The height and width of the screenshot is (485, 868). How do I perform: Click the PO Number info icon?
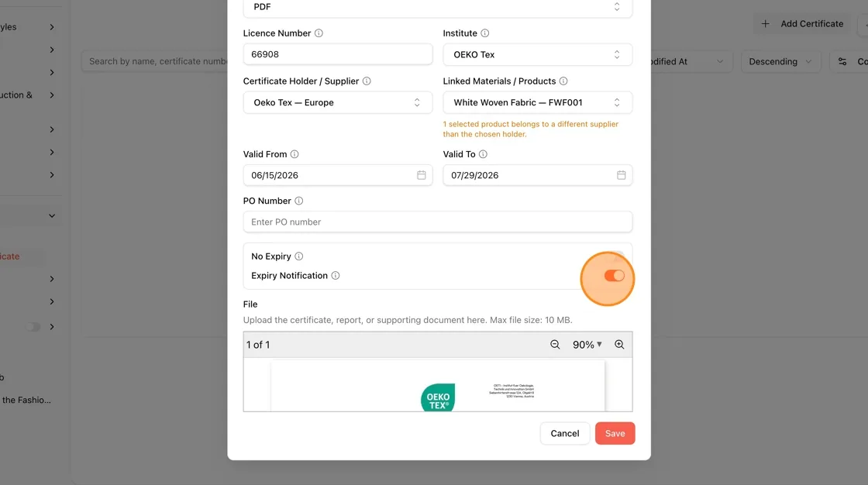(x=299, y=201)
